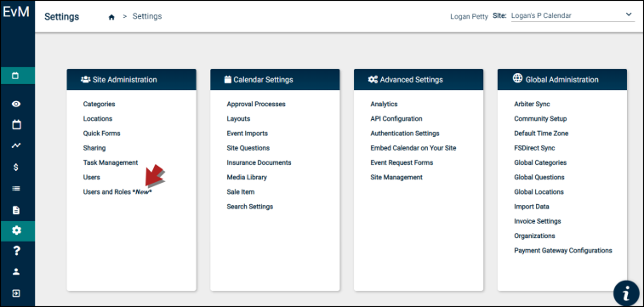This screenshot has height=307, width=644.
Task: Open the calendar icon below the eye icon
Action: pyautogui.click(x=16, y=124)
